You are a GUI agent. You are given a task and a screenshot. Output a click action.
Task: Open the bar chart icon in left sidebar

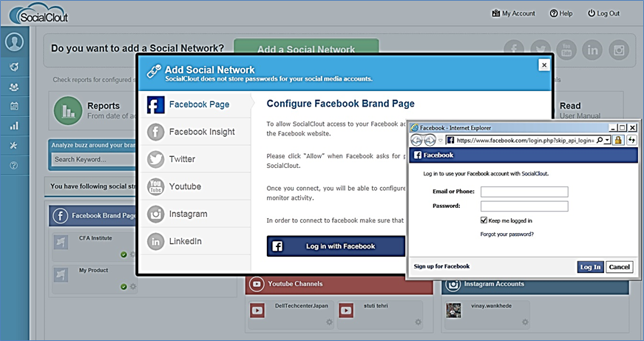(x=14, y=126)
